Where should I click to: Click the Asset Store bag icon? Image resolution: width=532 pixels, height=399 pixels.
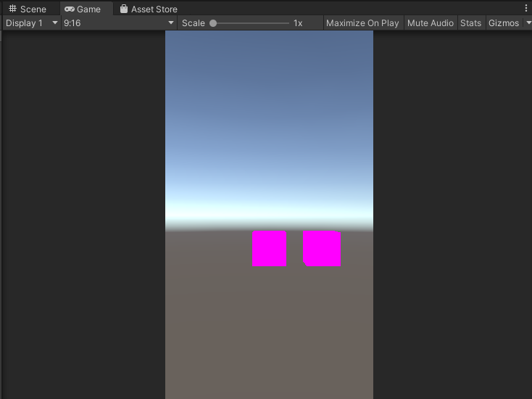click(124, 9)
